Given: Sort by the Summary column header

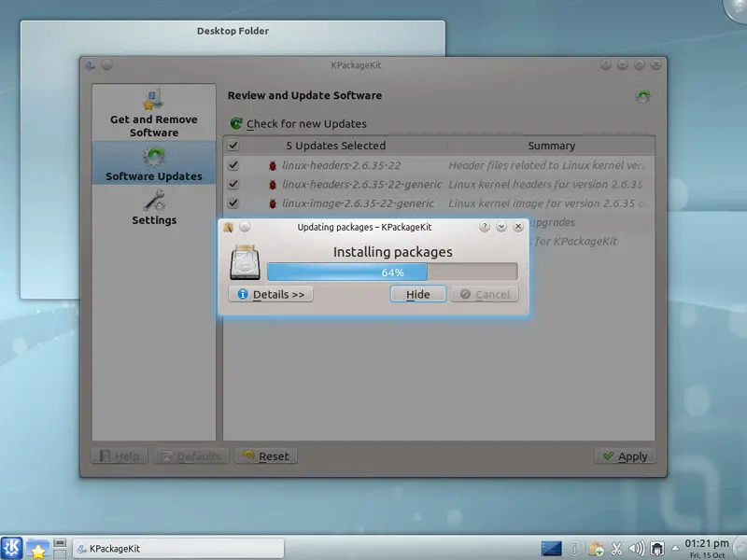Looking at the screenshot, I should (x=551, y=146).
